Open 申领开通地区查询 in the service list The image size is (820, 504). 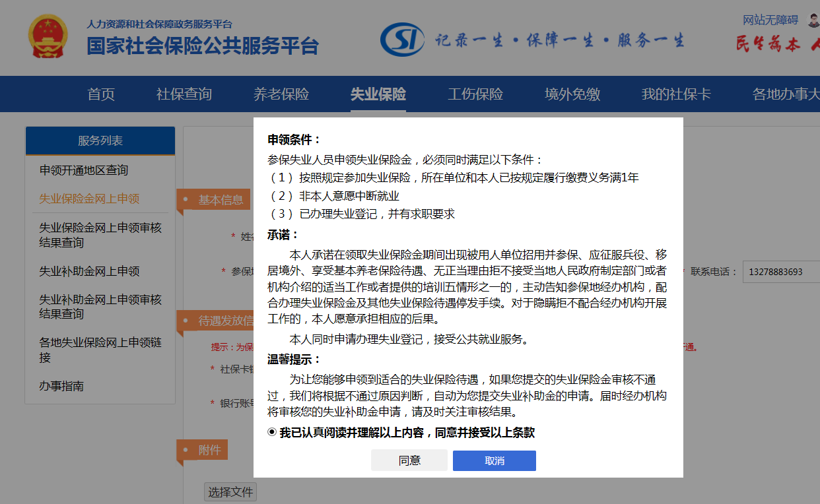coord(84,170)
